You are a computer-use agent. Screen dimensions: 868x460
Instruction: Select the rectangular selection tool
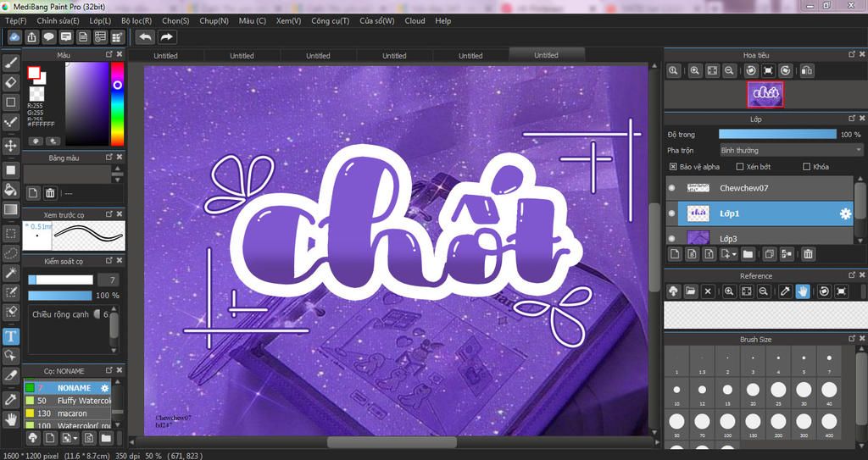click(10, 233)
